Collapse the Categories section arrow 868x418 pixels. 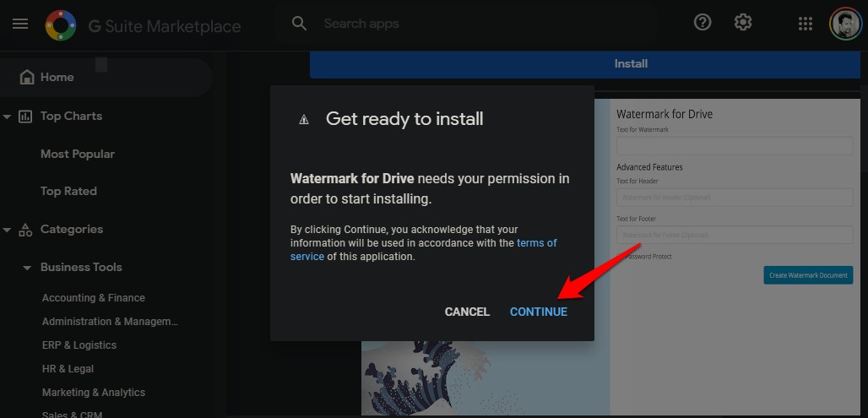point(7,230)
